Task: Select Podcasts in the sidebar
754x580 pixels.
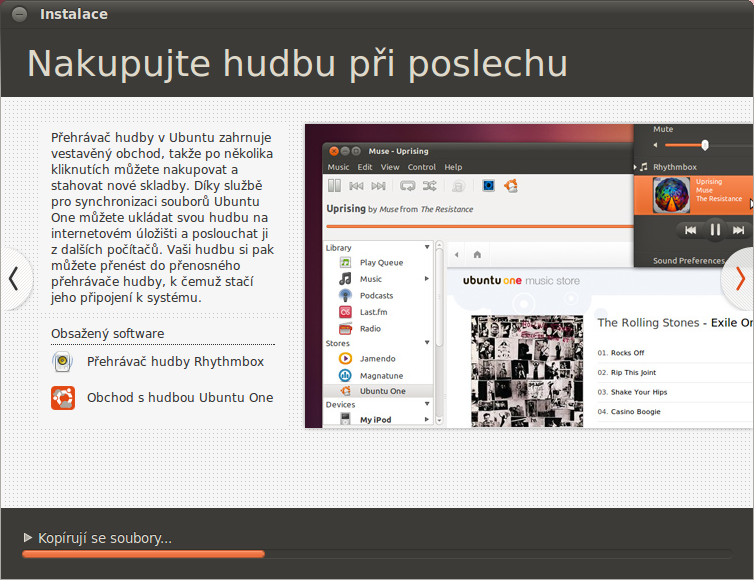Action: tap(377, 296)
